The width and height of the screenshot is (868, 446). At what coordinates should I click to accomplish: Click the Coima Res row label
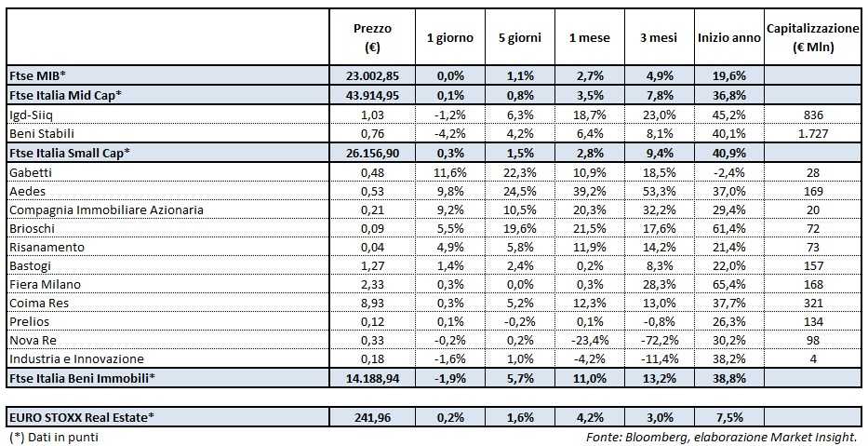38,301
